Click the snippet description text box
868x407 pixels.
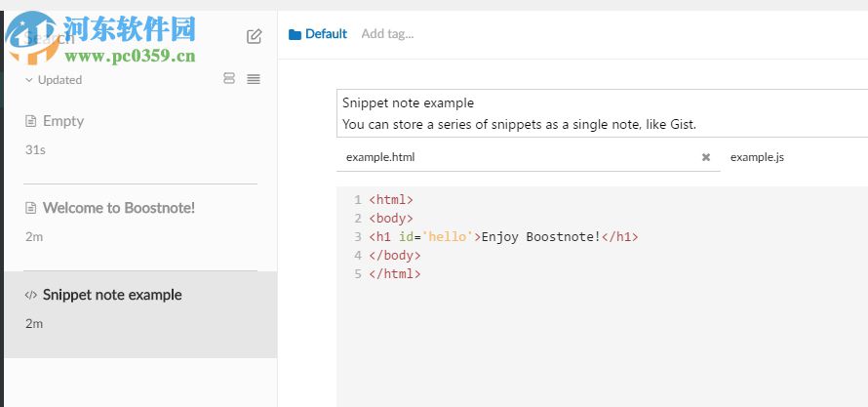pyautogui.click(x=600, y=113)
